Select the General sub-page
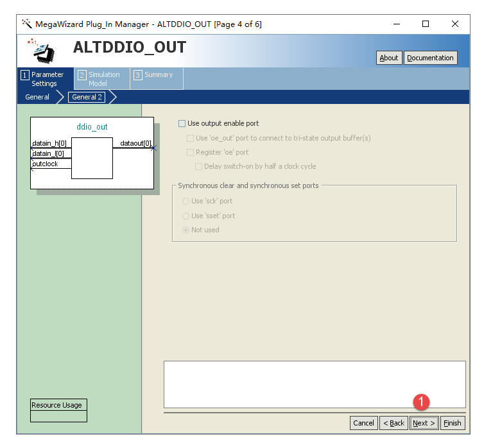The width and height of the screenshot is (484, 448). tap(37, 97)
